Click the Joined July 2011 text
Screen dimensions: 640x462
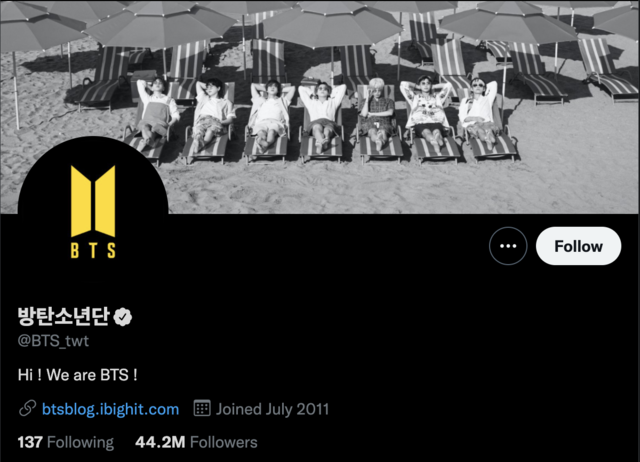[272, 409]
